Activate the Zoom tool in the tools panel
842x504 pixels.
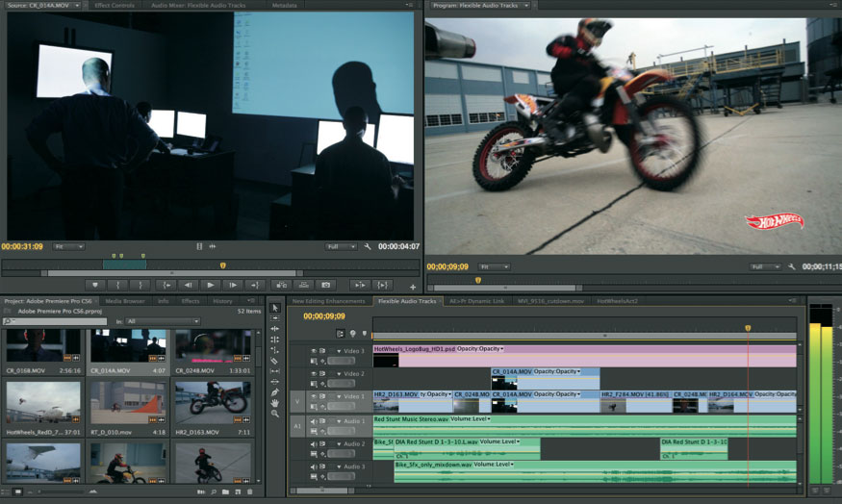click(275, 414)
